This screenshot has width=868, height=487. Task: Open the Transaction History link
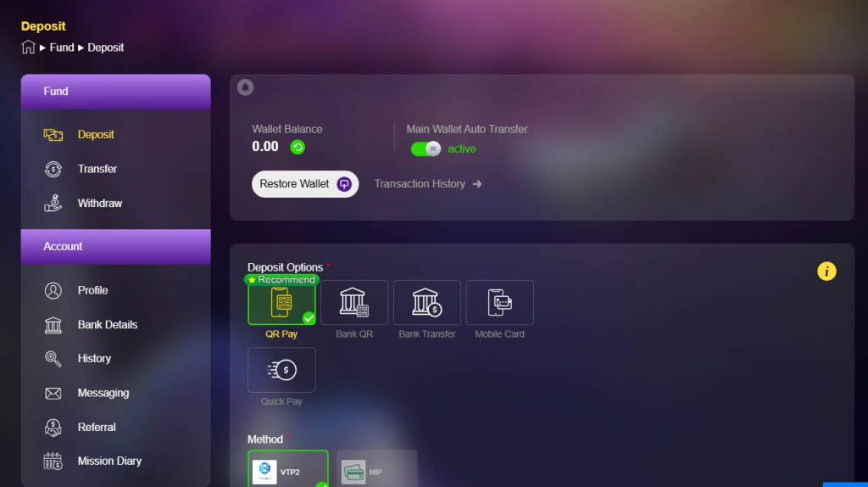pos(427,184)
